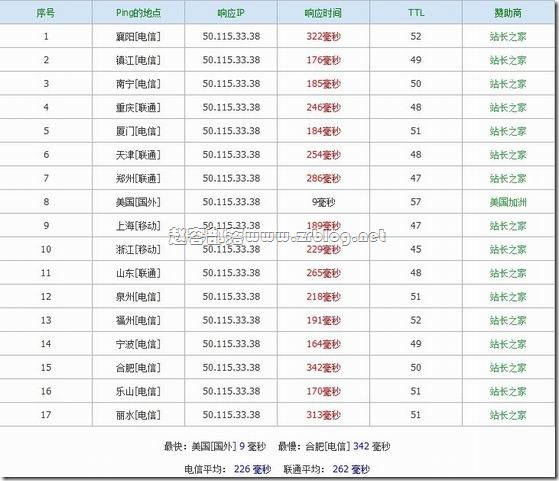Click the Ping的地点 column header
559x481 pixels.
click(138, 13)
